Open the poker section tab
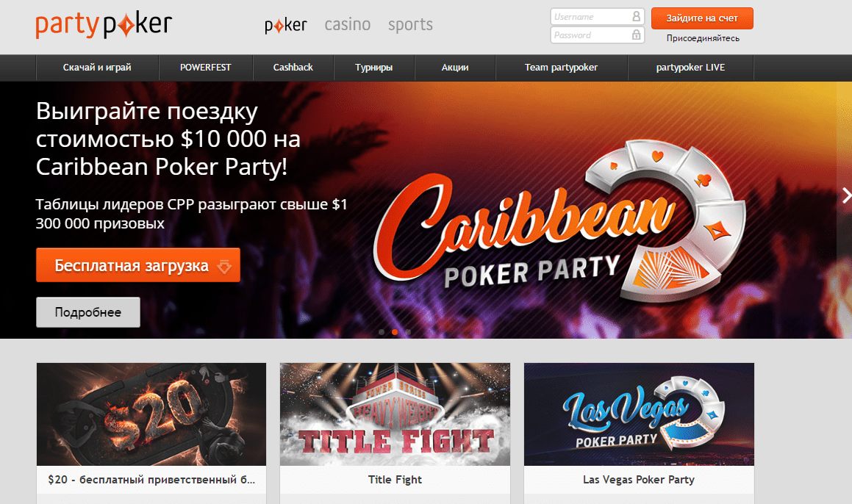 (x=286, y=25)
